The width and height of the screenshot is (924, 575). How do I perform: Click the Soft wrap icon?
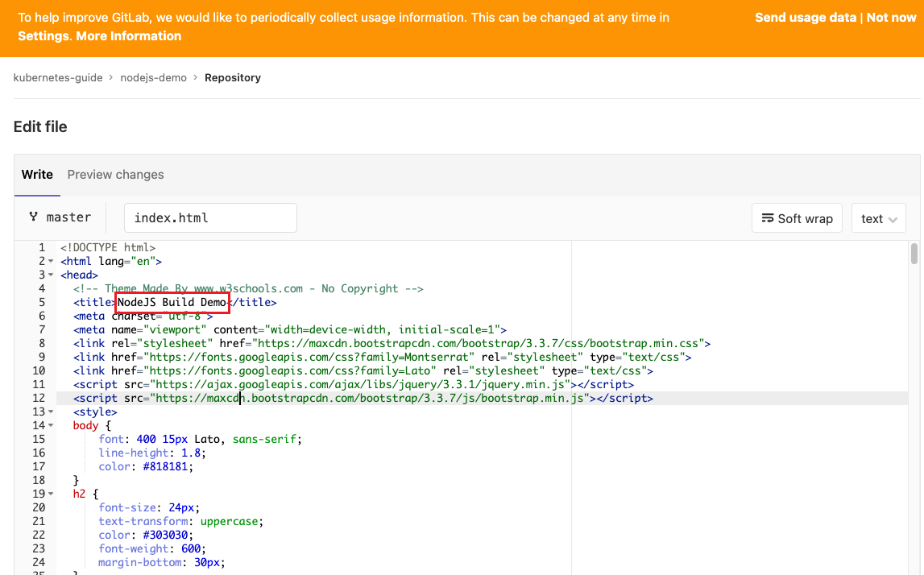pyautogui.click(x=767, y=218)
